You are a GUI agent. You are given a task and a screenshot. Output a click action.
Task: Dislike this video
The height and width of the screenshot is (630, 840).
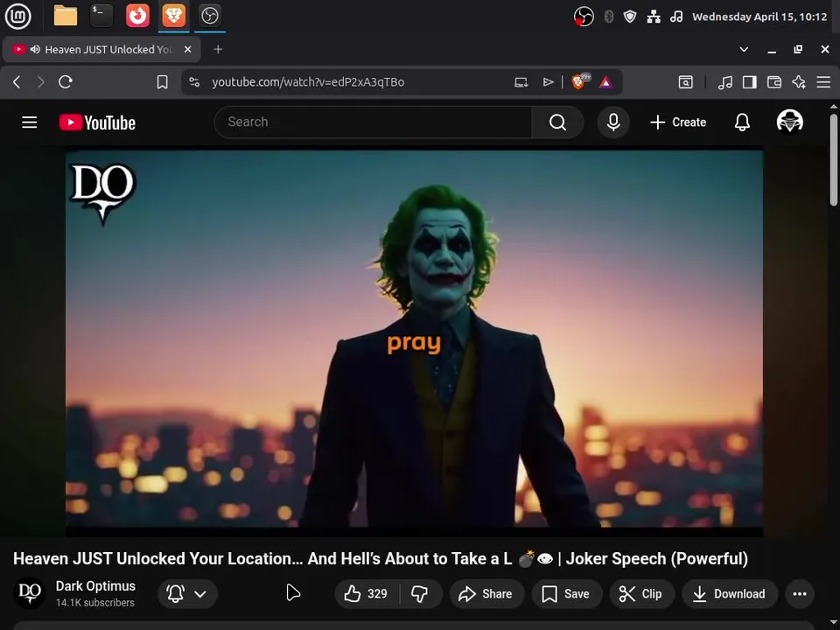[421, 593]
